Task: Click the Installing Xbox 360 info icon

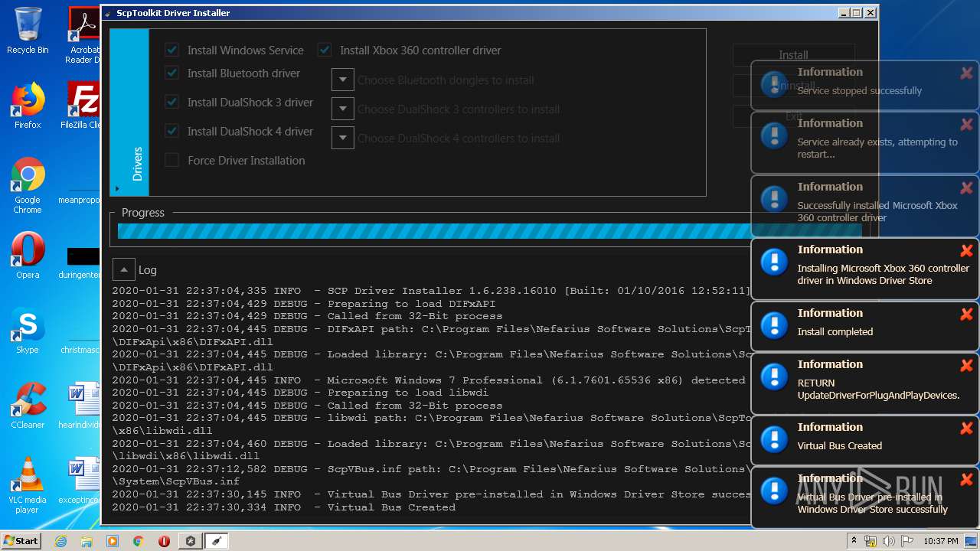Action: click(774, 262)
